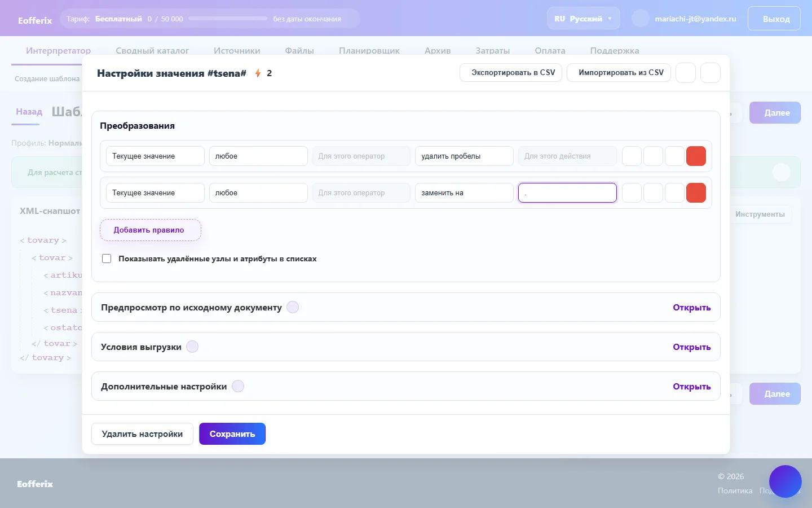This screenshot has width=812, height=508.
Task: Switch to the 'Планировщик' tab
Action: (x=369, y=51)
